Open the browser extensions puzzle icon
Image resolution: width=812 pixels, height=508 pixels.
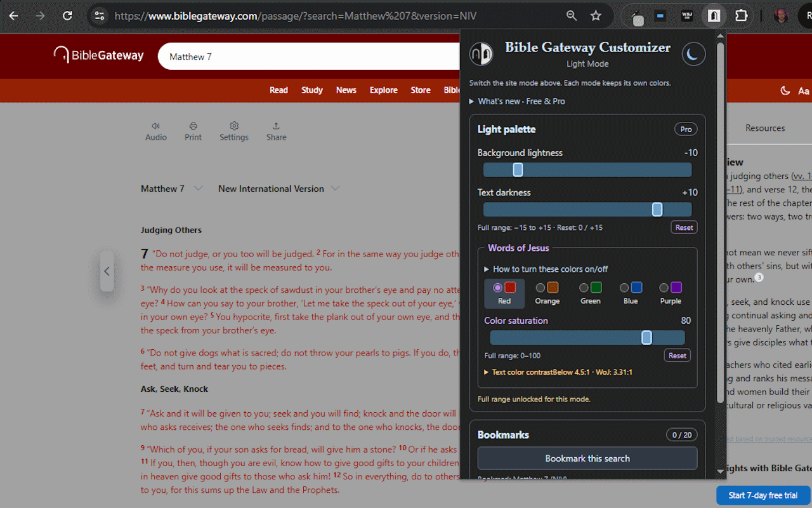coord(741,16)
